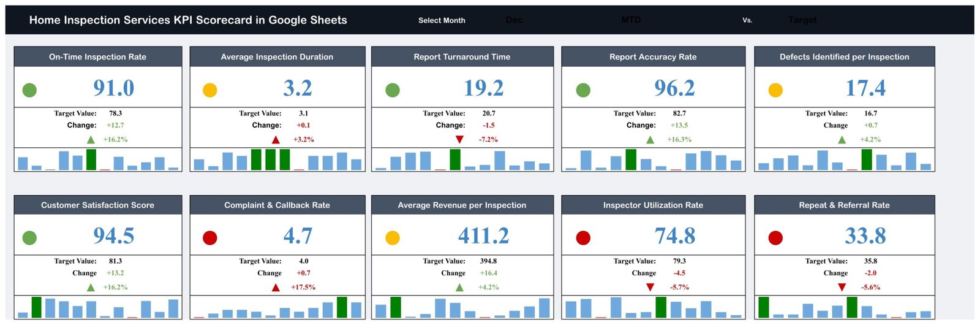The image size is (980, 325).
Task: Click red down arrow beside -5.7%
Action: pos(650,288)
